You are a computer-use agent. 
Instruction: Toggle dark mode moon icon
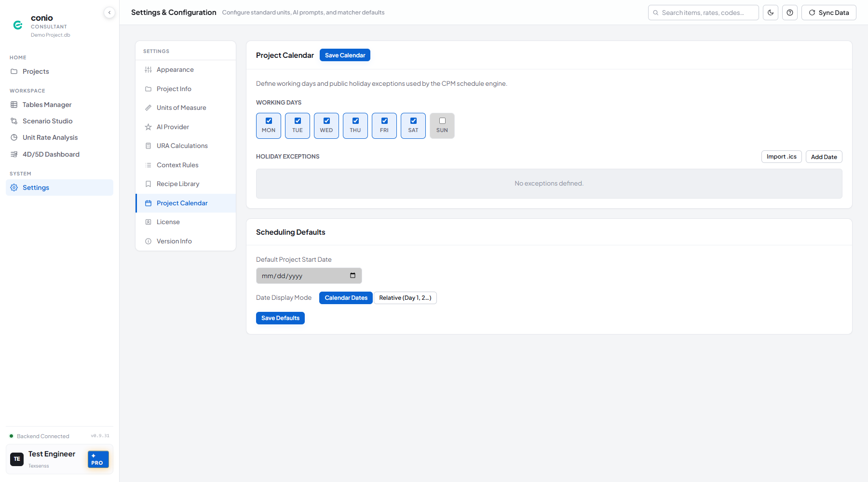coord(771,13)
